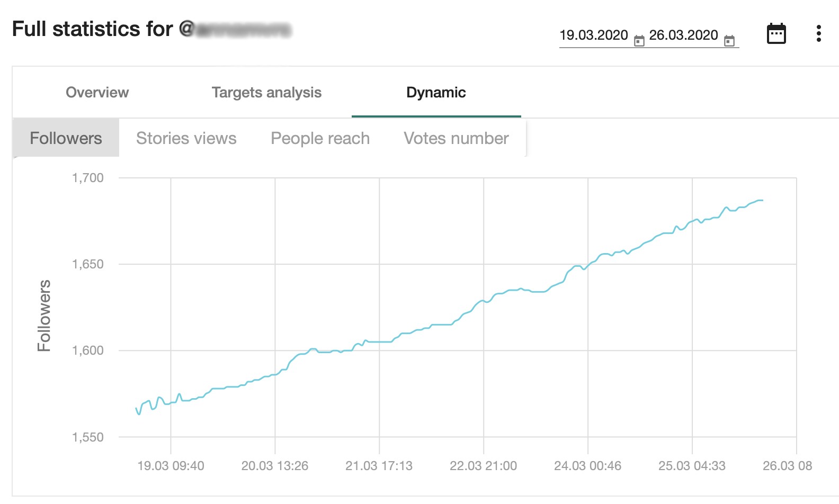Click the rightmost end of the followers line
839x504 pixels.
coord(762,201)
